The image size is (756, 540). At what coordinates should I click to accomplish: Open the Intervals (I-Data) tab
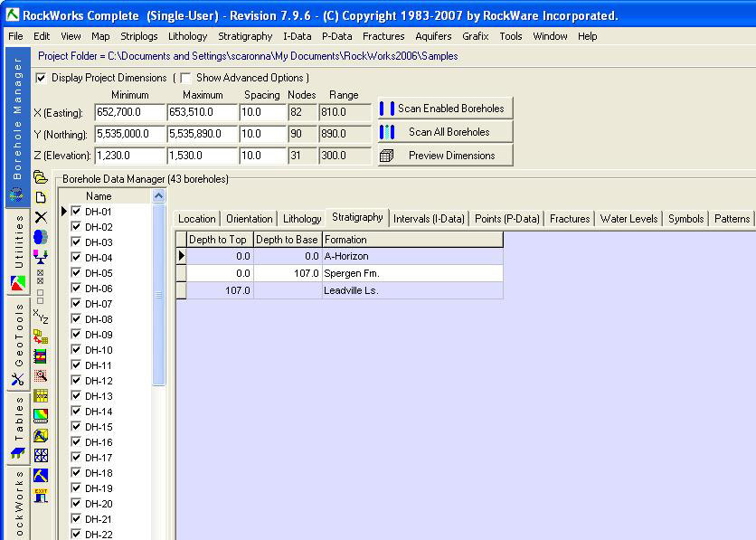(429, 219)
